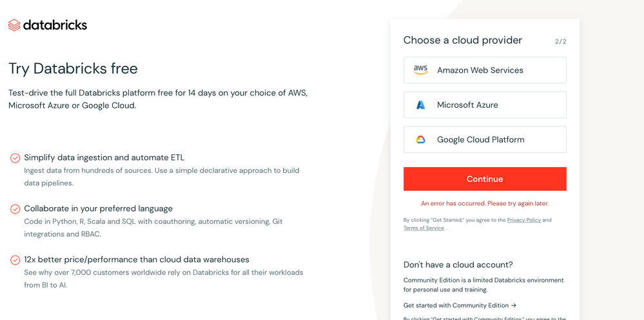
Task: Click arrow after Get started with Community Edition
Action: click(x=514, y=306)
